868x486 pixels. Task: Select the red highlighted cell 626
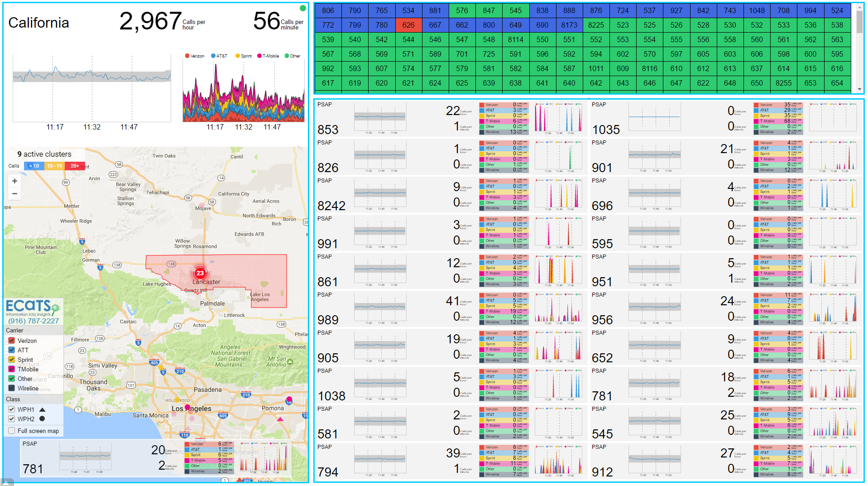(408, 25)
